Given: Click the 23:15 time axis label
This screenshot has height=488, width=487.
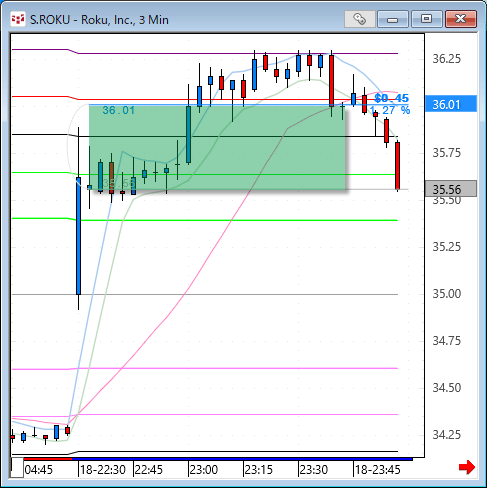Looking at the screenshot, I should [259, 470].
